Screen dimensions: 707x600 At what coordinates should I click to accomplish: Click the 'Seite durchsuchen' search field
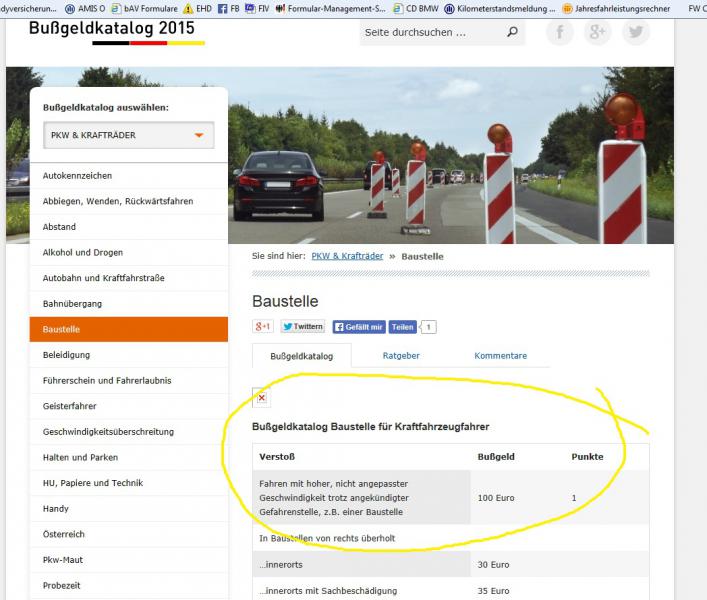430,32
